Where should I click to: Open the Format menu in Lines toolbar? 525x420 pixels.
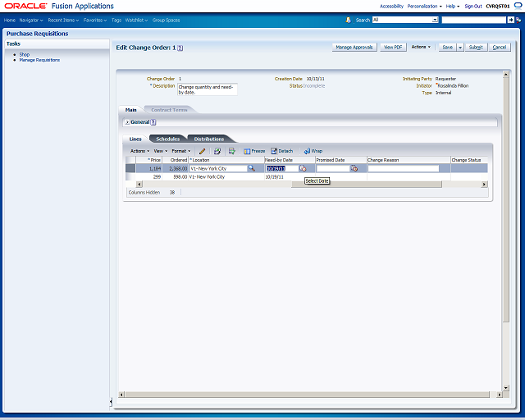coord(180,151)
